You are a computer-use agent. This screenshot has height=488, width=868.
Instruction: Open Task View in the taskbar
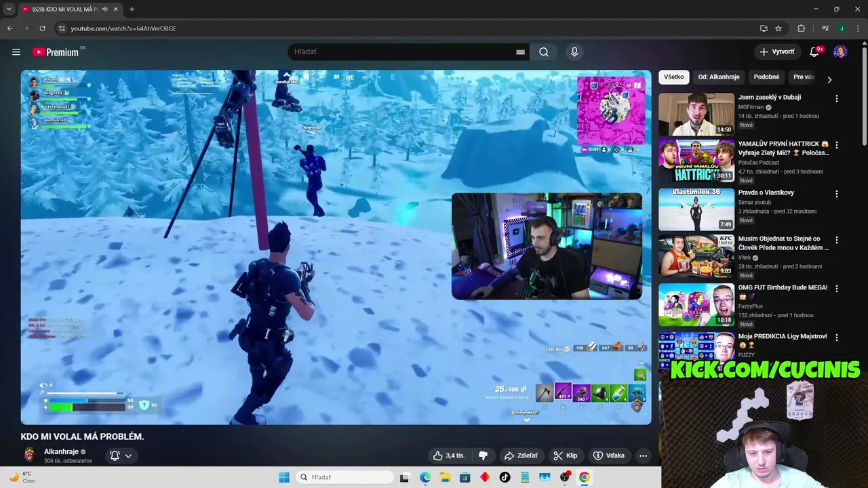(x=404, y=477)
